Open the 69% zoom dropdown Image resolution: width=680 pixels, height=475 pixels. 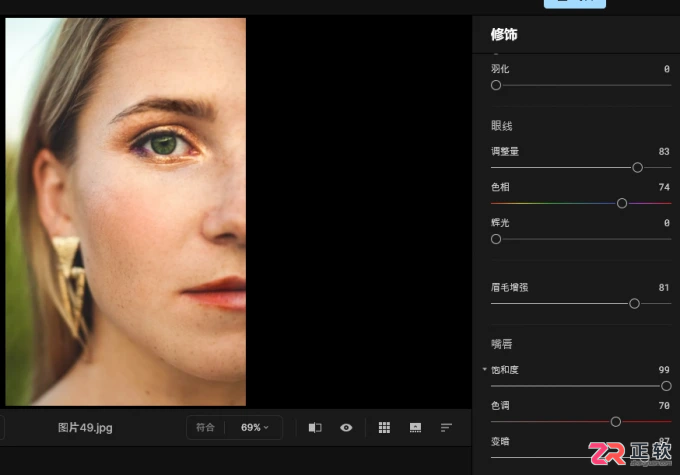coord(255,428)
